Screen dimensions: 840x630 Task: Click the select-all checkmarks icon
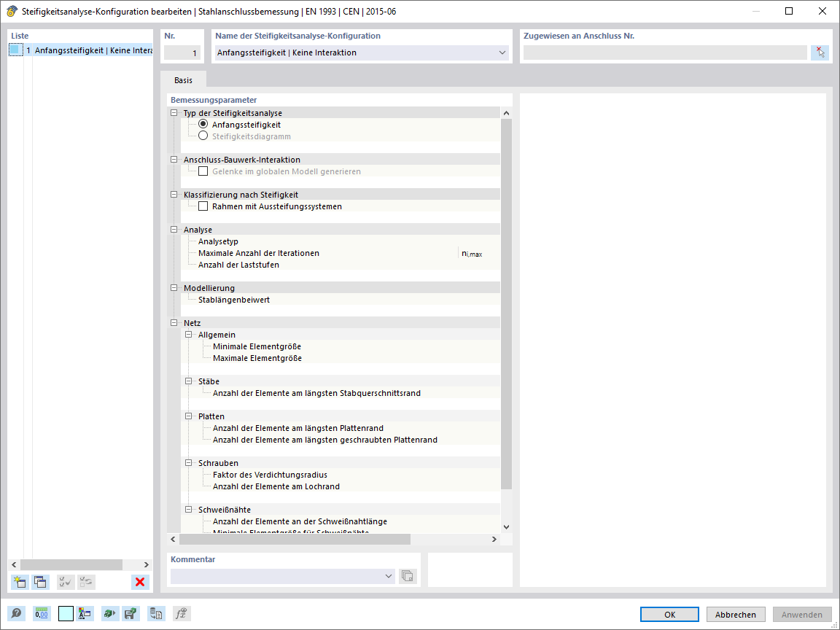point(66,582)
